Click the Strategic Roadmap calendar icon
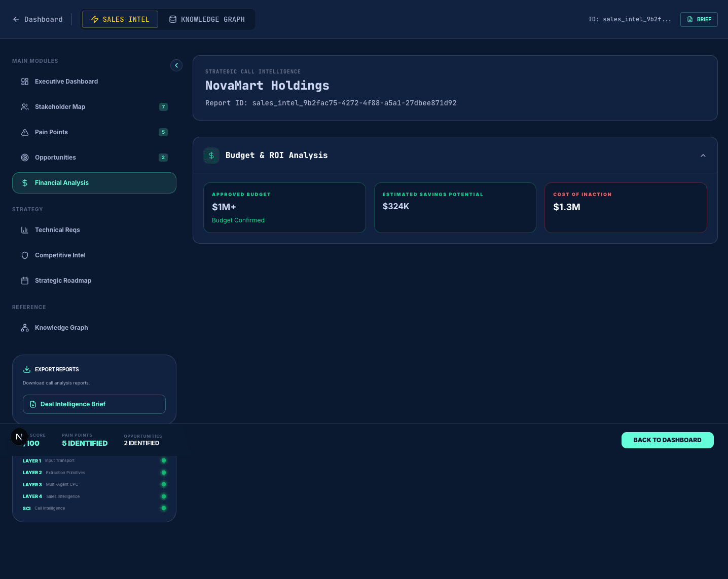This screenshot has width=728, height=579. tap(25, 281)
